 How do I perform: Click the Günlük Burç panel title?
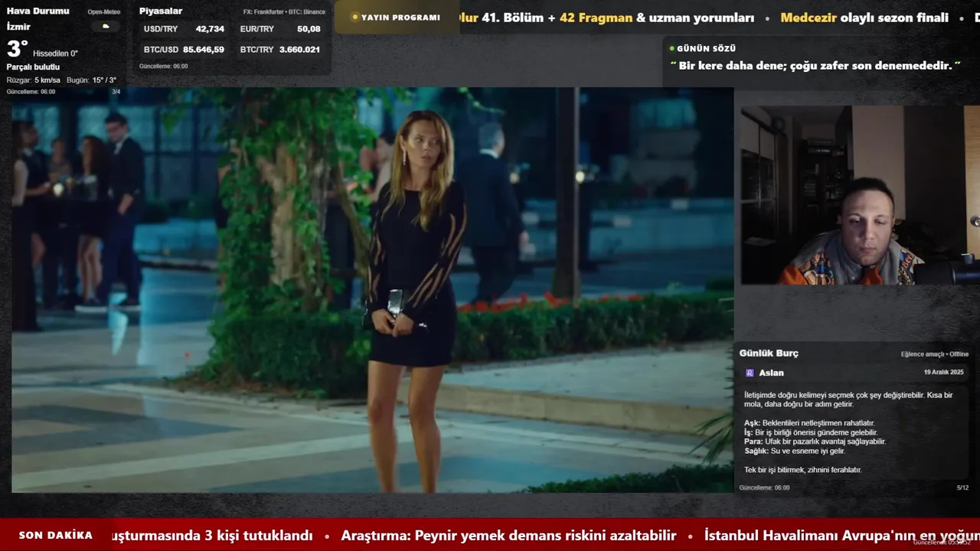[769, 353]
